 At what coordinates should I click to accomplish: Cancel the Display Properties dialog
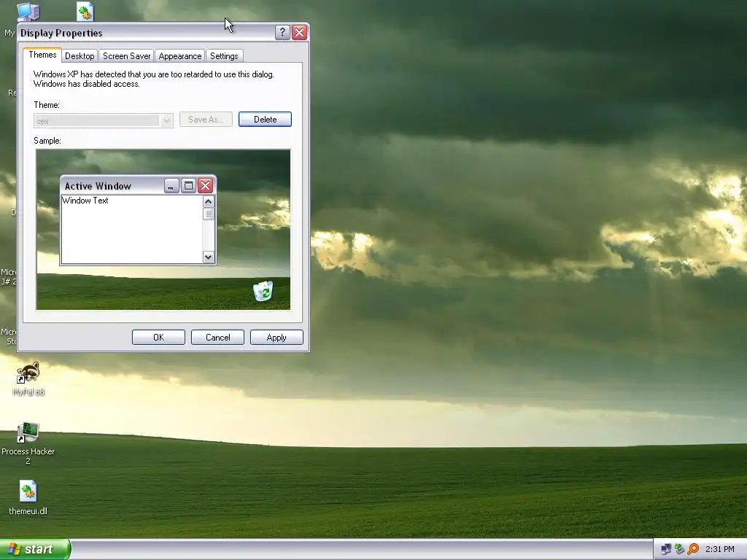[x=217, y=337]
